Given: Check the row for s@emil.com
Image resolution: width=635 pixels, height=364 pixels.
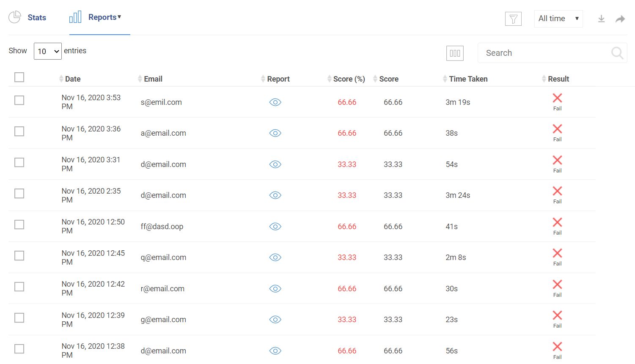Looking at the screenshot, I should [19, 100].
